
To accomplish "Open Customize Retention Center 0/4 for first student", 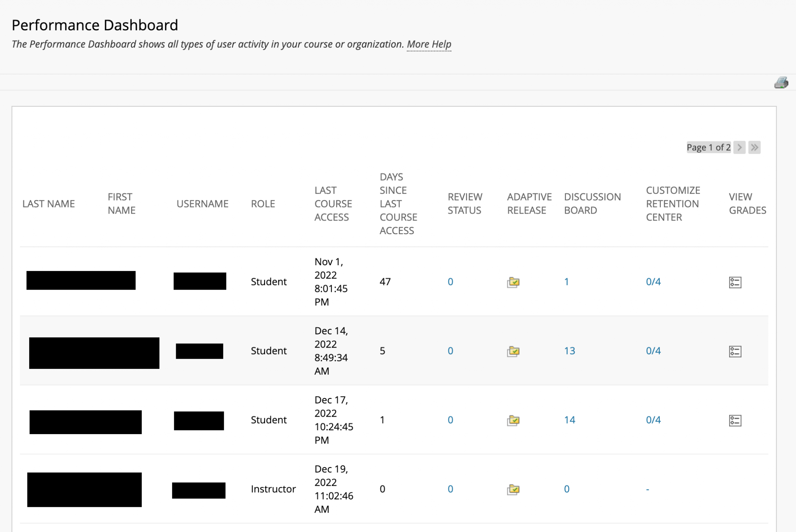I will [x=654, y=282].
